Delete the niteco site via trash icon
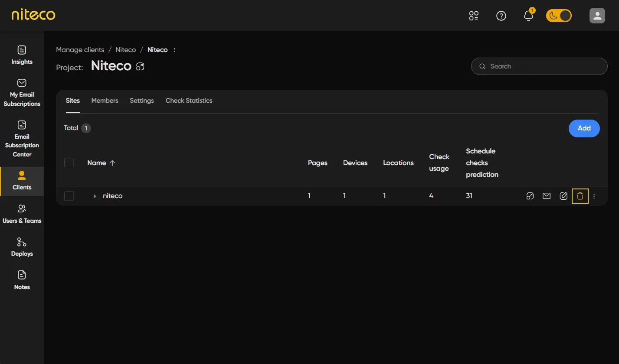Screen dimensions: 619x364 (x=580, y=196)
